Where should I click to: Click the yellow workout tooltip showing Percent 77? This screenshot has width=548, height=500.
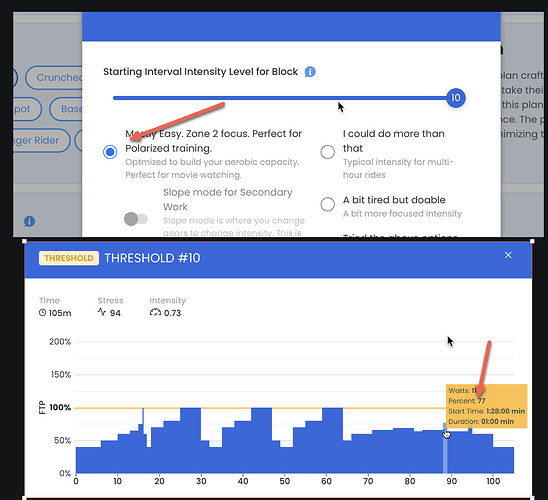[486, 406]
